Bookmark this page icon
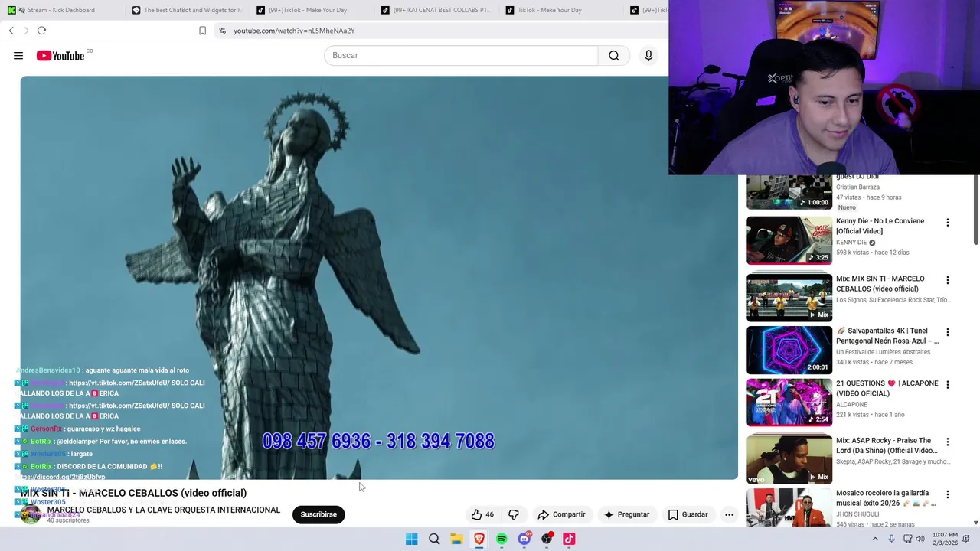 (x=202, y=31)
